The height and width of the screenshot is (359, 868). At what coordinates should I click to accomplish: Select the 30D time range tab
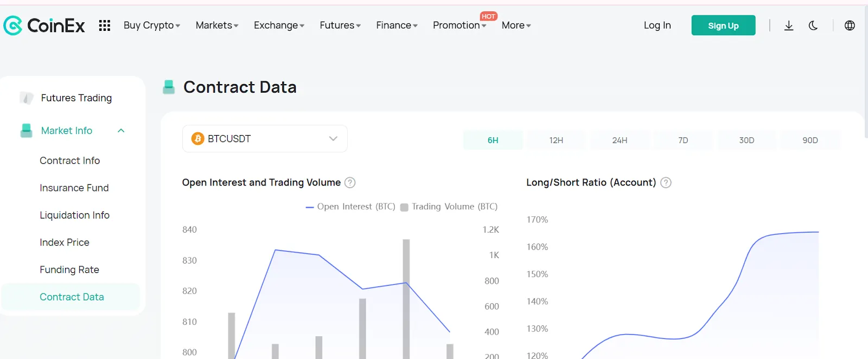click(x=746, y=140)
